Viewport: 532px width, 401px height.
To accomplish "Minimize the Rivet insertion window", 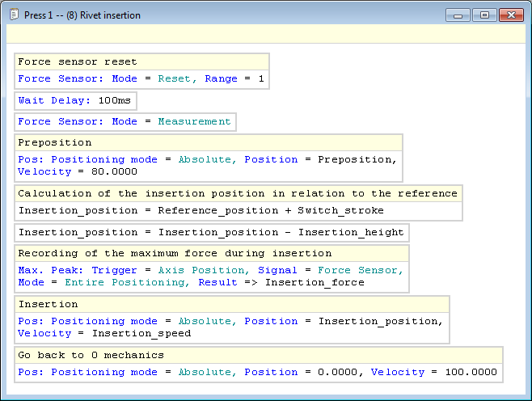I will pyautogui.click(x=458, y=15).
